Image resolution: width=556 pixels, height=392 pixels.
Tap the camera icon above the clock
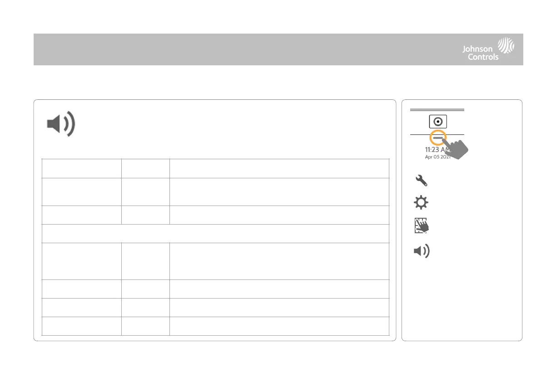click(437, 122)
